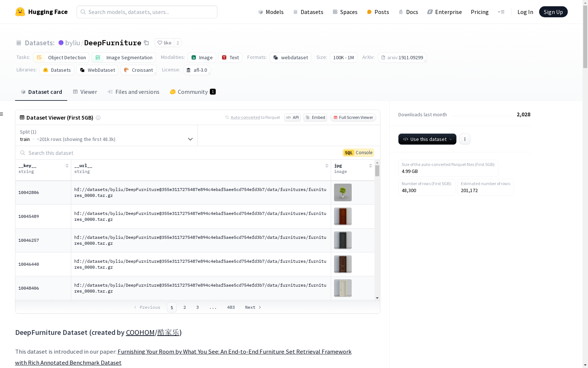Switch to Files and versions tab
The height and width of the screenshot is (368, 588).
point(133,92)
